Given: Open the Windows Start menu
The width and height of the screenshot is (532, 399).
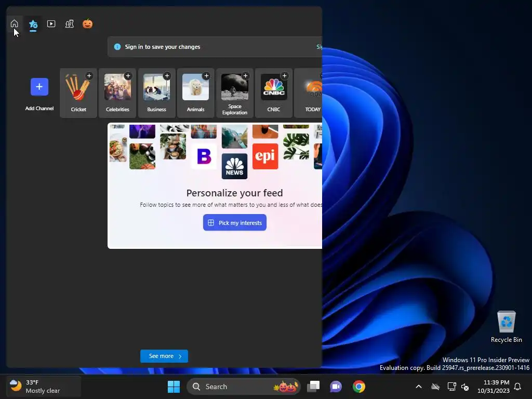Looking at the screenshot, I should (174, 387).
